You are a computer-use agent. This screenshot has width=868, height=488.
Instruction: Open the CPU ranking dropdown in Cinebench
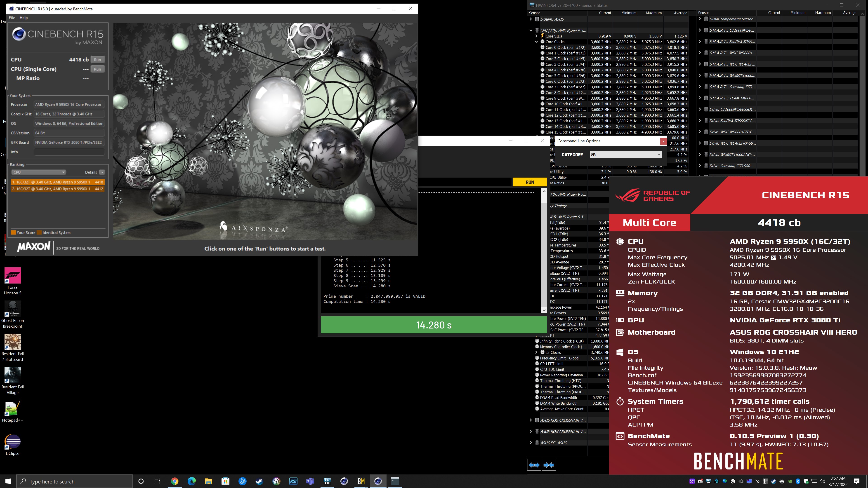point(38,172)
